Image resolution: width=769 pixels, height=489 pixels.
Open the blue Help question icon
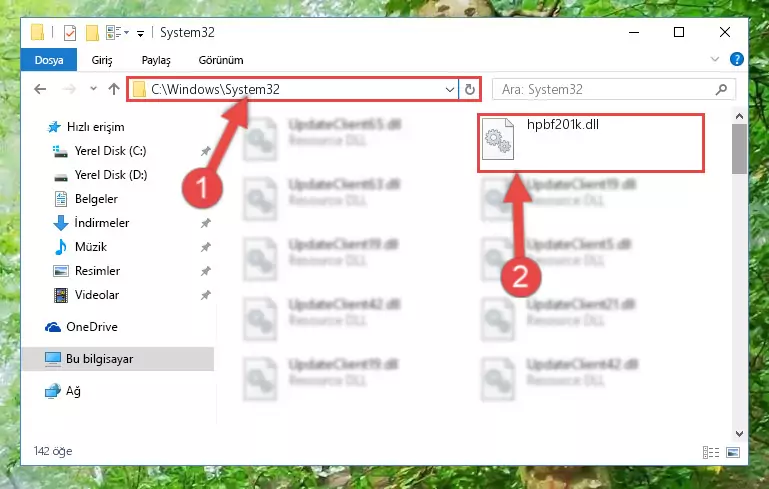[x=736, y=59]
